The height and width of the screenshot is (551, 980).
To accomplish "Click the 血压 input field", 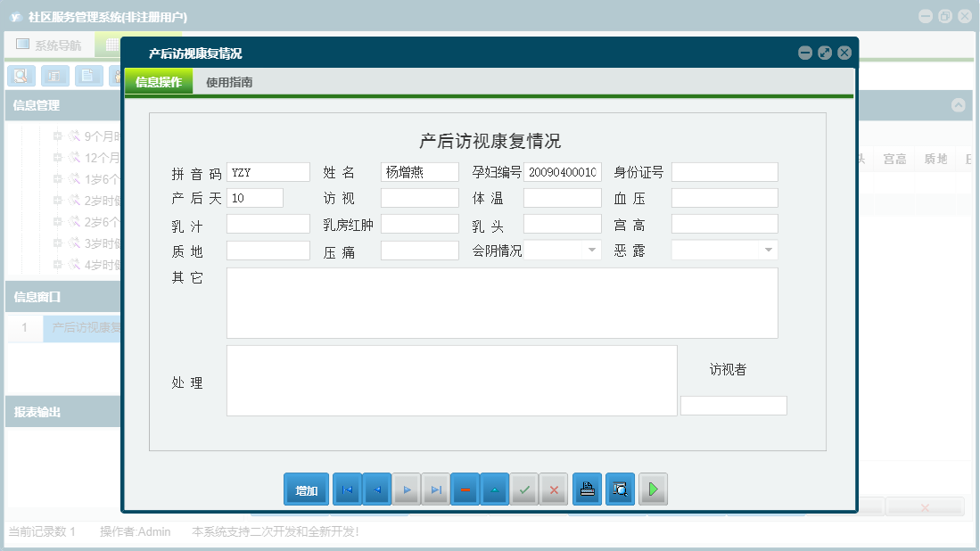I will click(724, 198).
